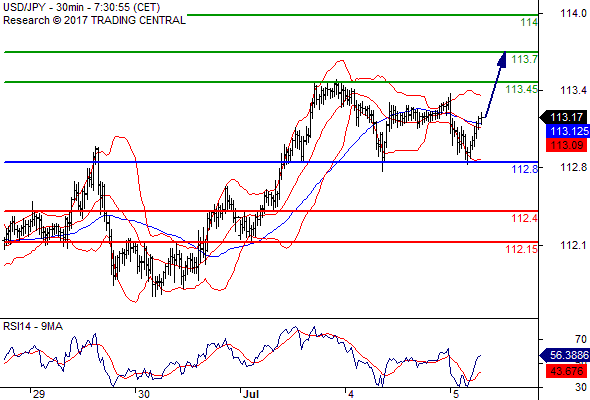Click the blue '113.125' moving average tag
590x400 pixels.
pos(568,131)
